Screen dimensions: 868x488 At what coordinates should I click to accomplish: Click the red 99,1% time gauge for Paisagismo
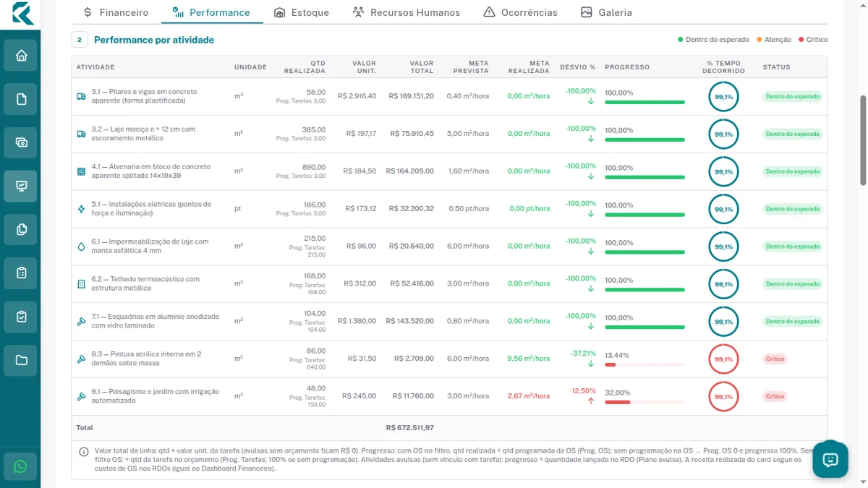pyautogui.click(x=724, y=397)
